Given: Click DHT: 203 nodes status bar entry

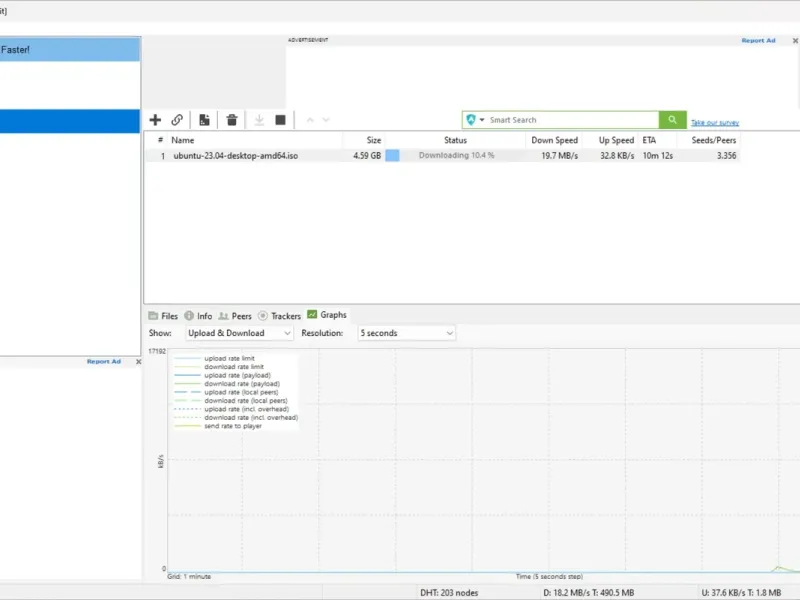Looking at the screenshot, I should 449,593.
